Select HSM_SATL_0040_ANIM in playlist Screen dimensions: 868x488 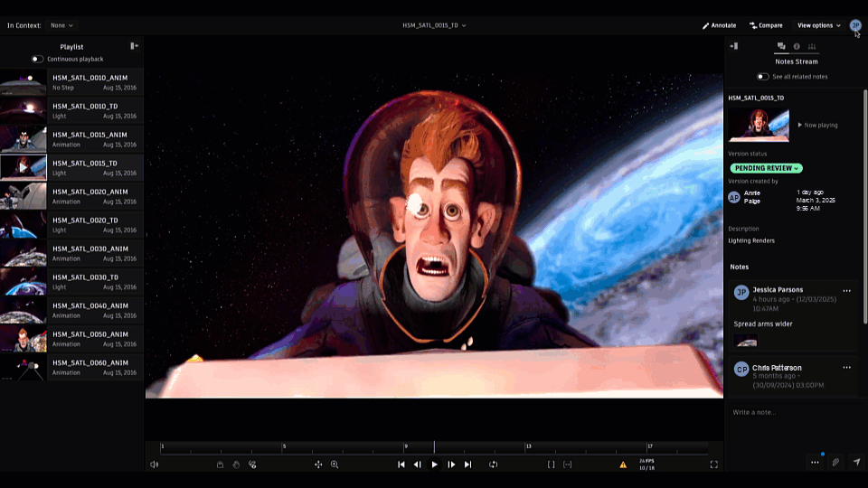(72, 310)
